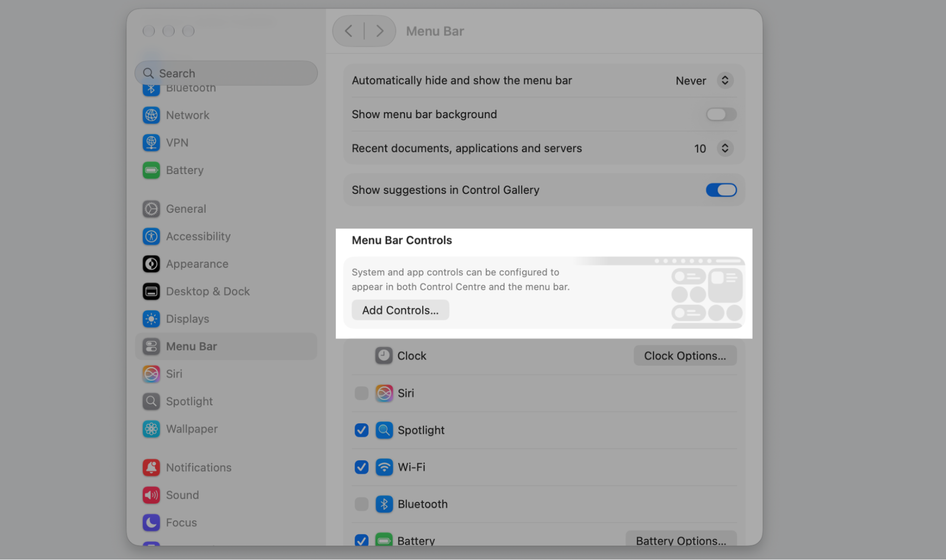Click the Wallpaper flower icon
Image resolution: width=946 pixels, height=560 pixels.
[151, 429]
